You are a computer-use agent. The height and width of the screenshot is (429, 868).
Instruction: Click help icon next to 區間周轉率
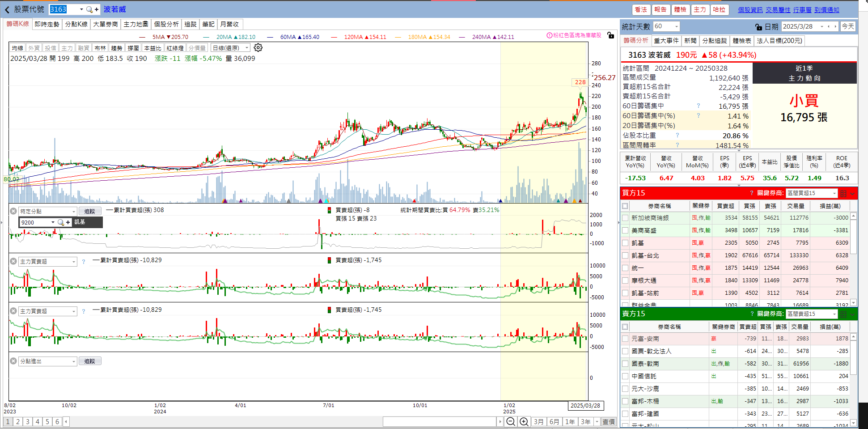tap(677, 145)
